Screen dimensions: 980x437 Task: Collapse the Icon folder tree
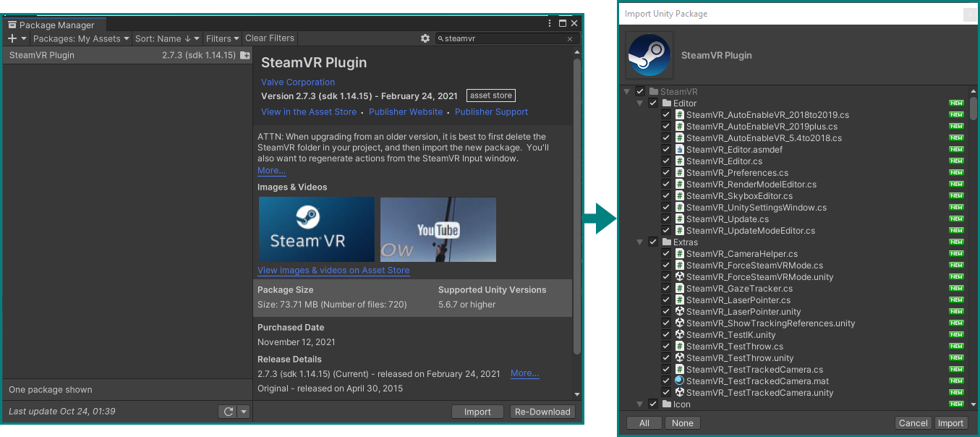pyautogui.click(x=640, y=404)
